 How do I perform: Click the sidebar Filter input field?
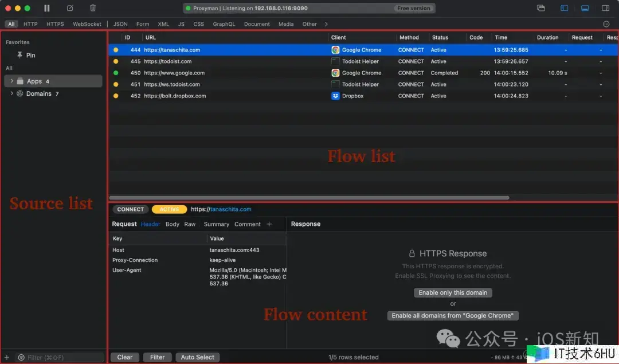click(60, 357)
